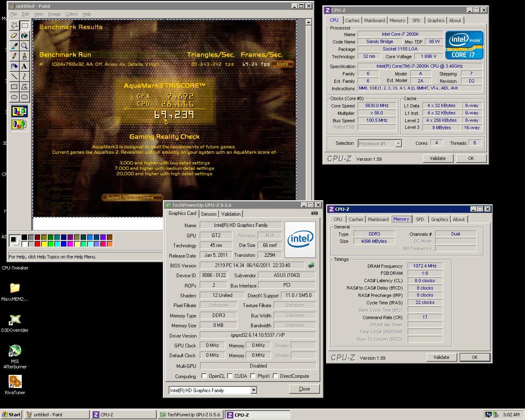525x420 pixels.
Task: Choose the Curve tool in Paint
Action: tap(25, 76)
